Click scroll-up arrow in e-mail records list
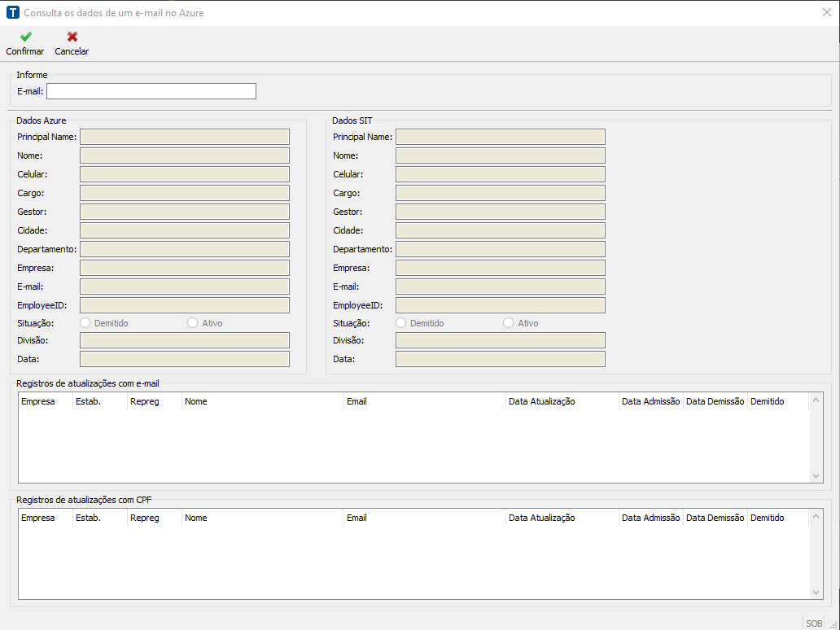 click(x=817, y=400)
